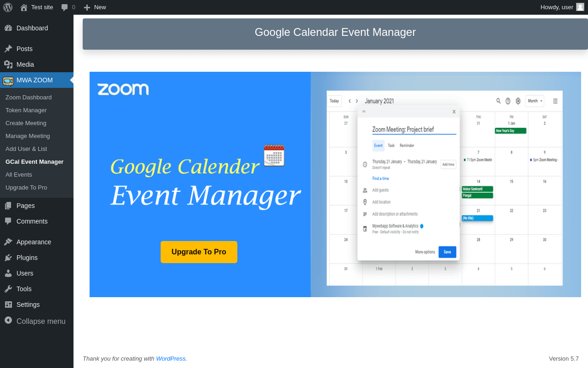588x368 pixels.
Task: Open Settings via the sliders icon
Action: click(x=8, y=305)
